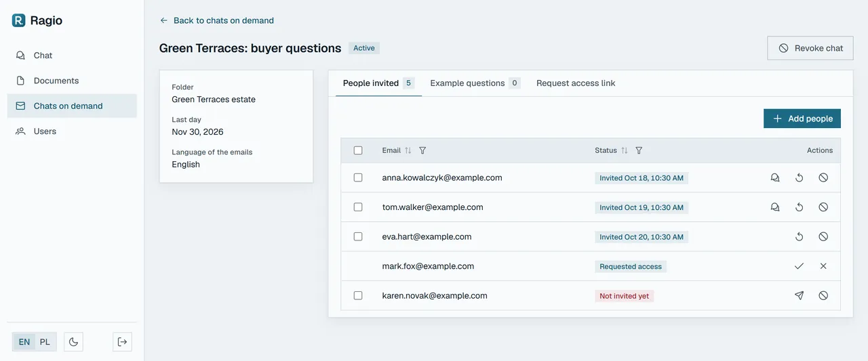Resend invitation to tom.walker@example.com
Screen dimensions: 868x361
800,207
